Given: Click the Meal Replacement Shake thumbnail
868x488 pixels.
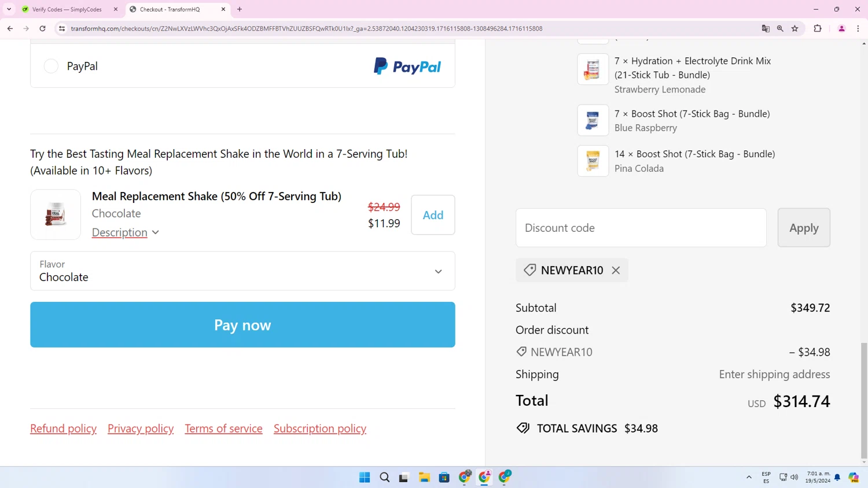Looking at the screenshot, I should click(56, 215).
